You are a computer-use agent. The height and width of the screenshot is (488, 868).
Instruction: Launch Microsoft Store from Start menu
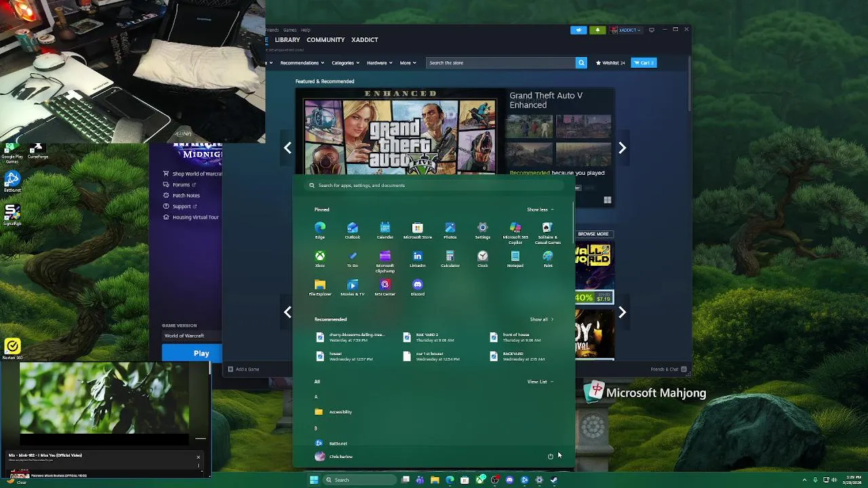click(x=418, y=230)
